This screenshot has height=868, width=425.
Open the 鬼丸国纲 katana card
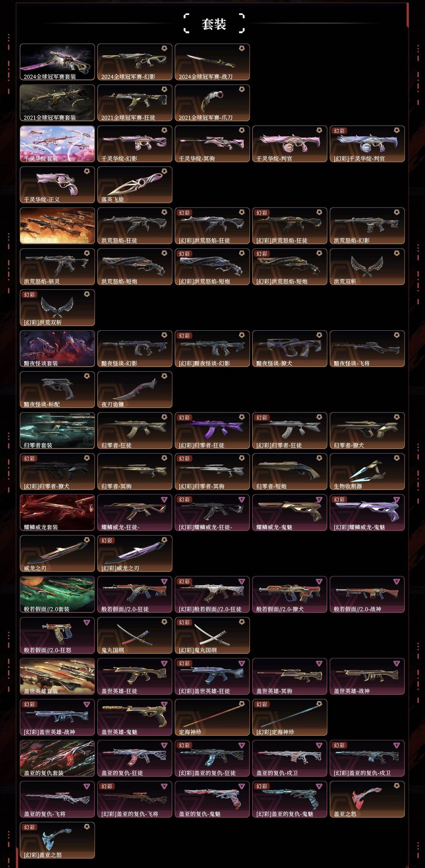(x=135, y=635)
